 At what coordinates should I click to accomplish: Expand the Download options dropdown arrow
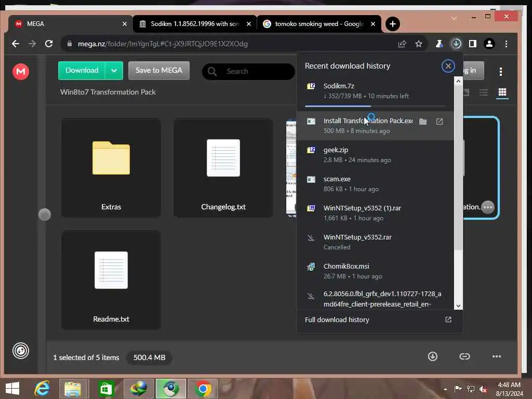pyautogui.click(x=114, y=71)
